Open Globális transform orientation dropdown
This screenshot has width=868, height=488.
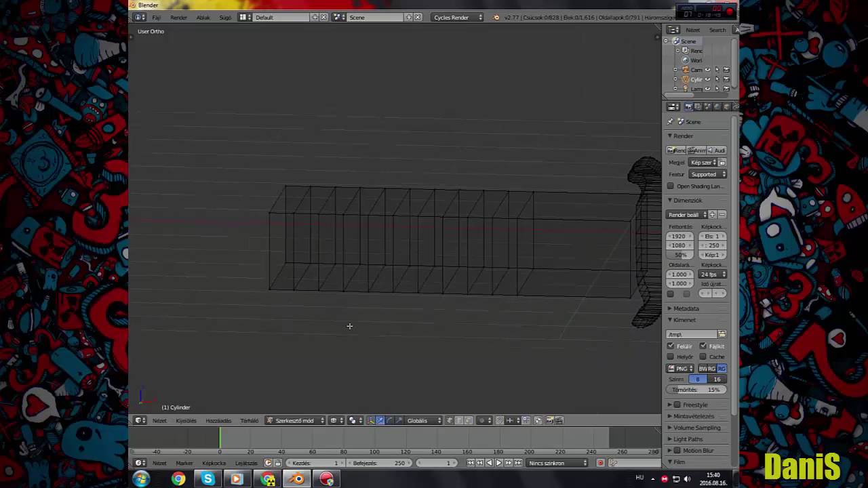(x=424, y=420)
